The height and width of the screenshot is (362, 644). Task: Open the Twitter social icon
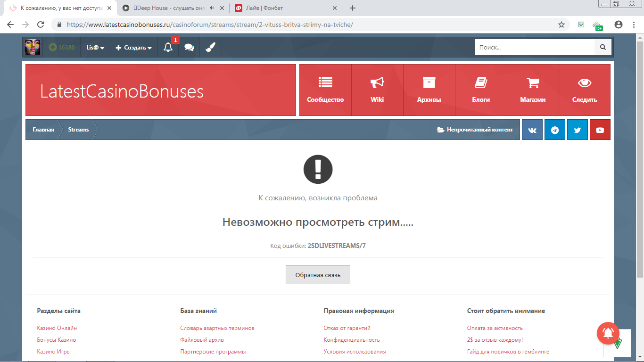pos(577,130)
